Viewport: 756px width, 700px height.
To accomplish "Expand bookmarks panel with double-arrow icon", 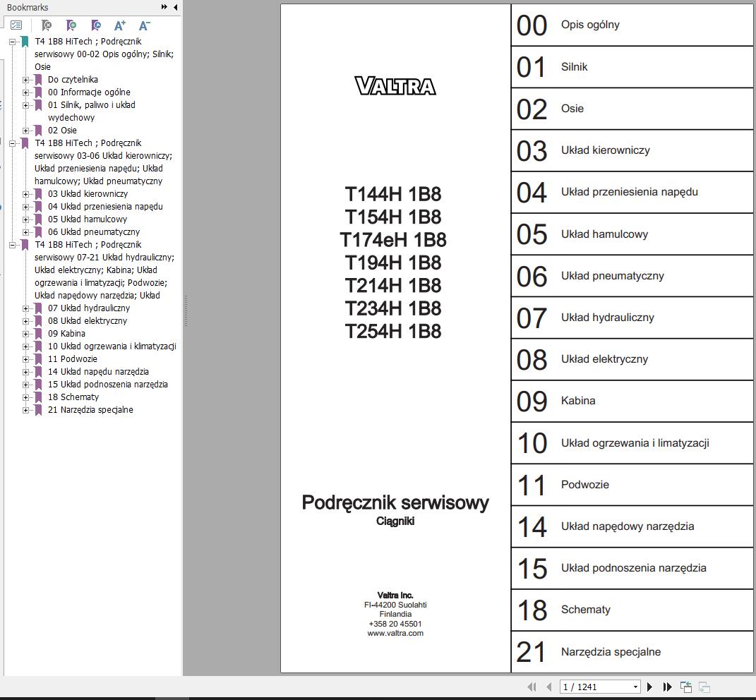I will point(164,7).
